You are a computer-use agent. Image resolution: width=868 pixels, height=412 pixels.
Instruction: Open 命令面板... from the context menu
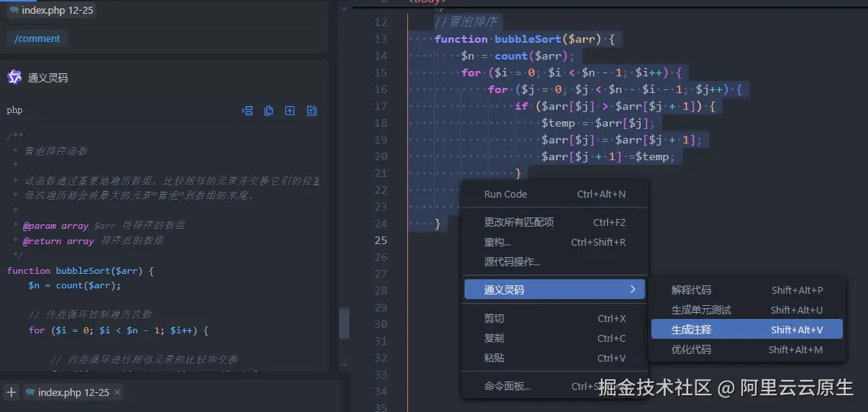coord(555,387)
